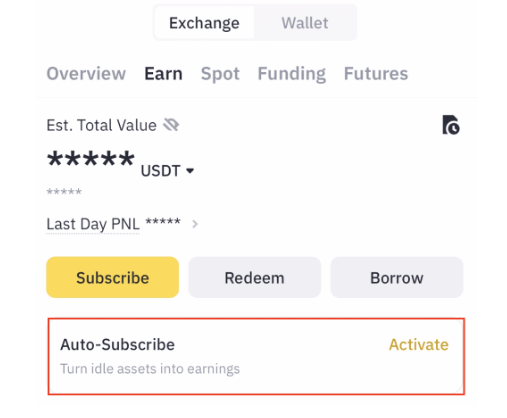Toggle balance visibility eye icon

[171, 125]
